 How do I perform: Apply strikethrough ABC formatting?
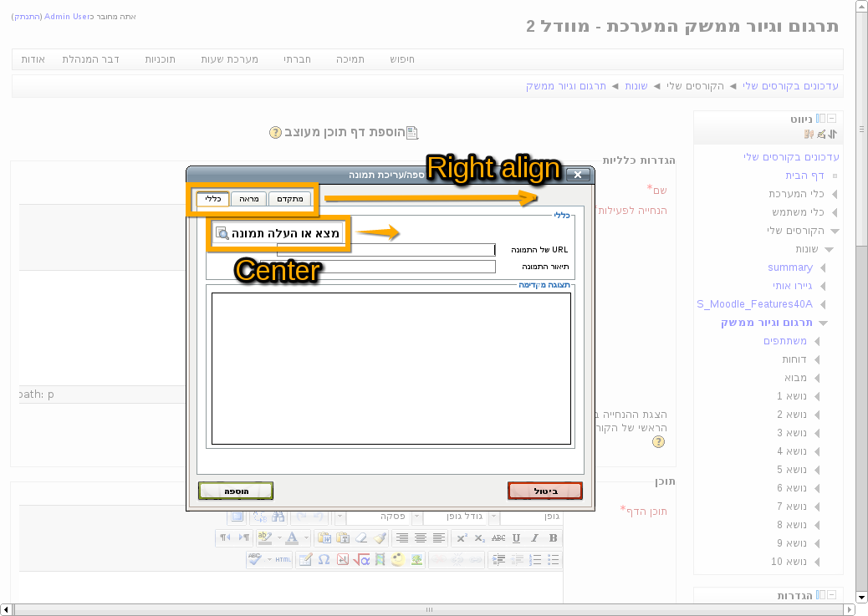[x=498, y=538]
